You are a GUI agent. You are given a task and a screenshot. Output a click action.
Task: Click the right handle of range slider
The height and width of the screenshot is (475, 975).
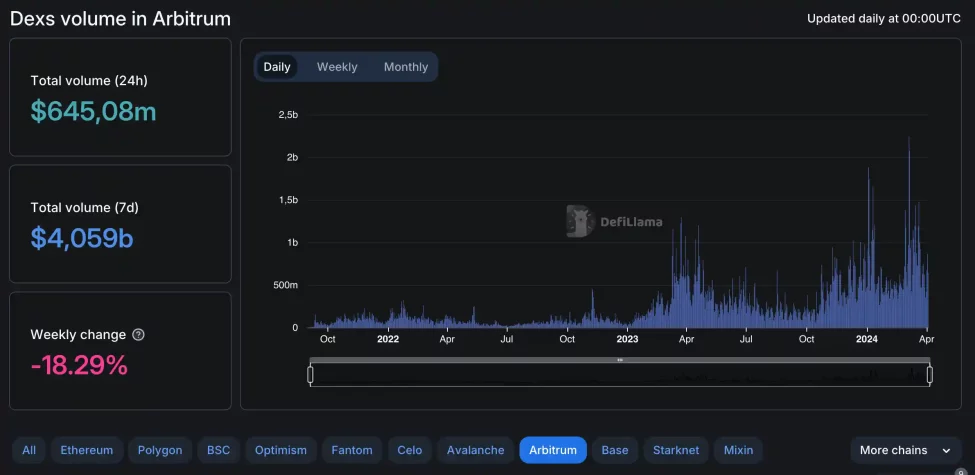(x=929, y=375)
